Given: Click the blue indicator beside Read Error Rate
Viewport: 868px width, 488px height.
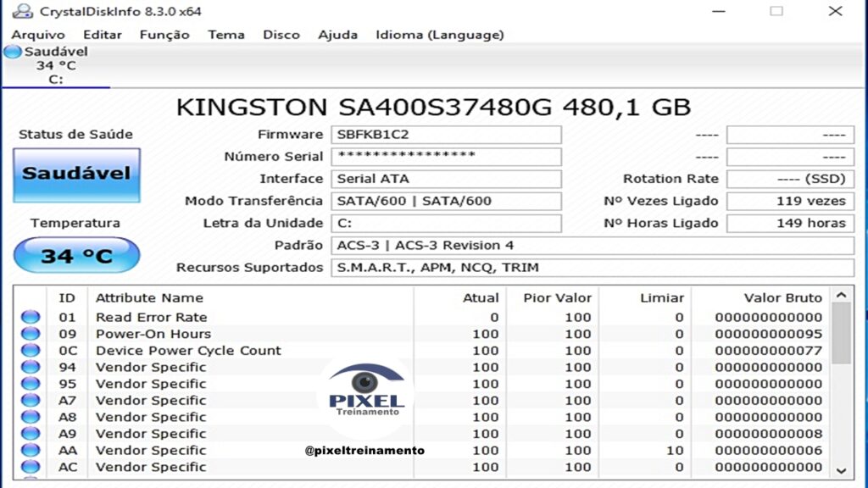Looking at the screenshot, I should pyautogui.click(x=30, y=317).
